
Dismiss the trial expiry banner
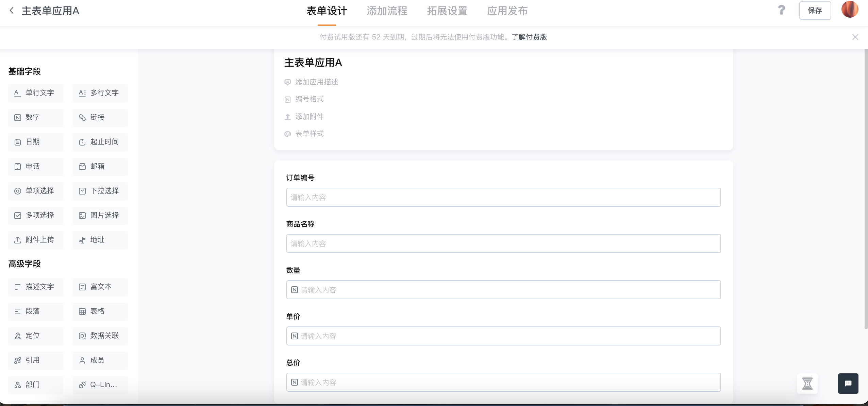pyautogui.click(x=855, y=37)
